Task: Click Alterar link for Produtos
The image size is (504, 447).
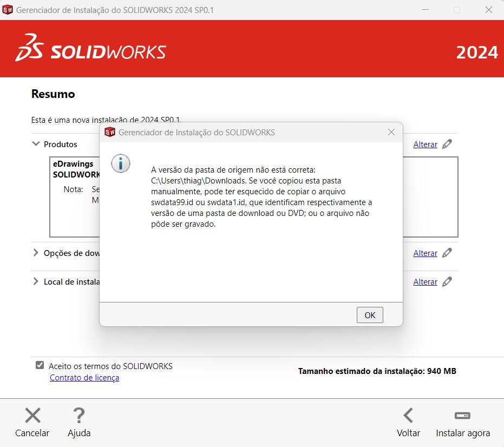Action: (425, 144)
